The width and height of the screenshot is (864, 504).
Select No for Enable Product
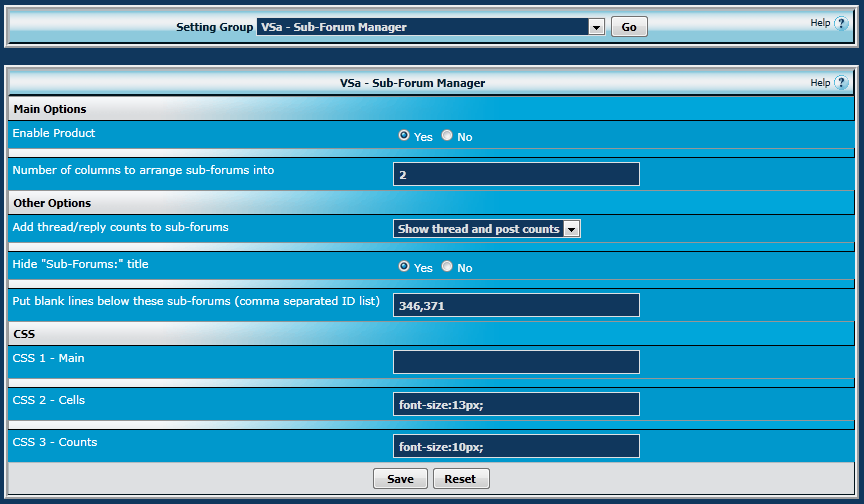tap(447, 136)
